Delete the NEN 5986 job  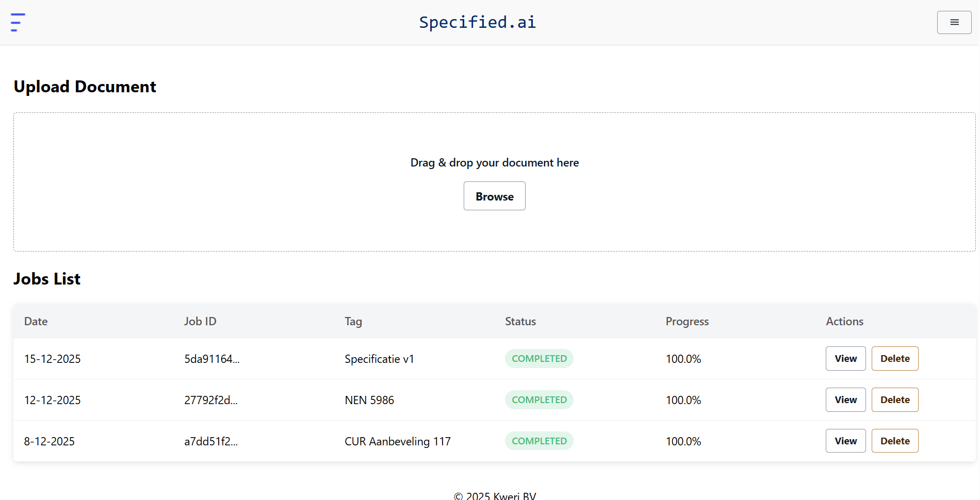tap(894, 400)
